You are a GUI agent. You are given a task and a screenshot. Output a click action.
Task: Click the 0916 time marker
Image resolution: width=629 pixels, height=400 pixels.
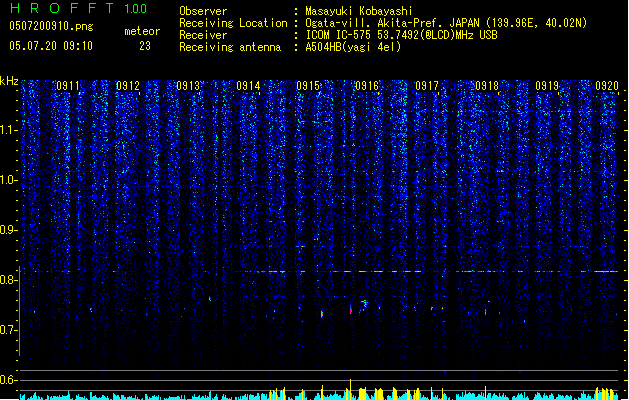click(x=367, y=86)
